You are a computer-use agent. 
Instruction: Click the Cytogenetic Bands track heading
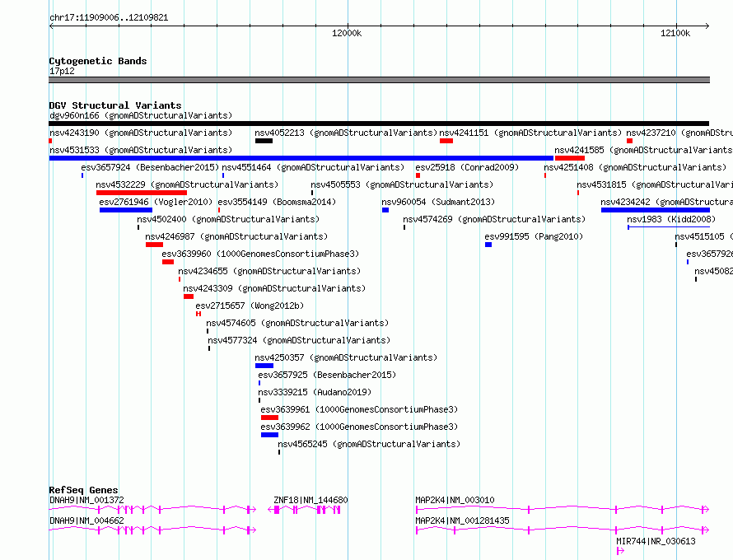coord(98,61)
